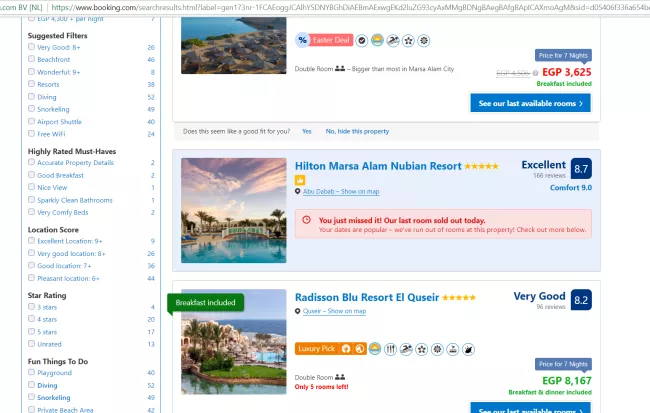Viewport: 650px width, 413px height.
Task: Tick the Very Comfy Beds filter
Action: click(x=32, y=212)
